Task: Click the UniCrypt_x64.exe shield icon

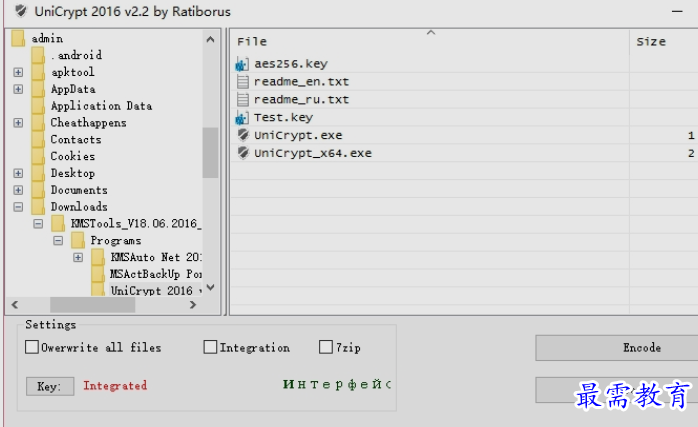Action: [x=243, y=153]
